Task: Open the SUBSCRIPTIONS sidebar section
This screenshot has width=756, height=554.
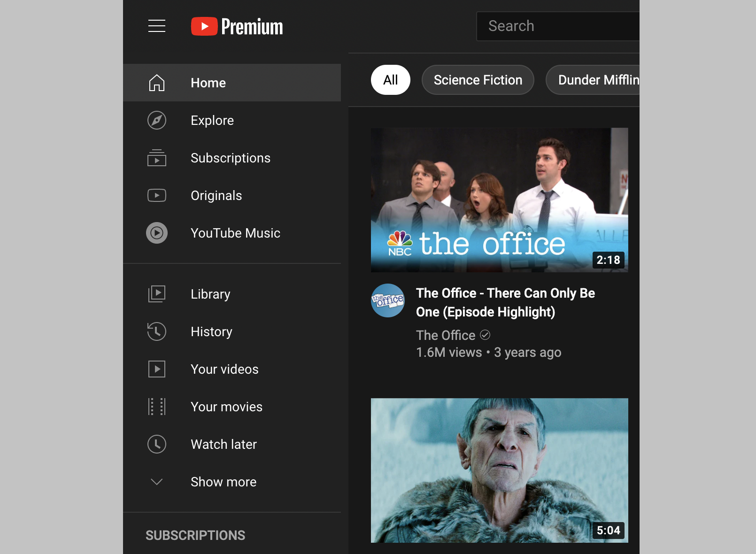Action: click(195, 535)
